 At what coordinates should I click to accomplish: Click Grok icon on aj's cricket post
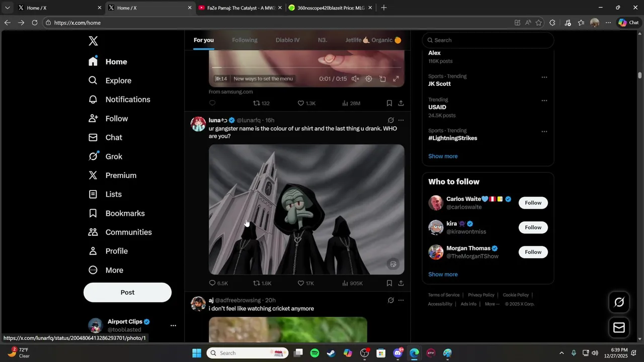click(x=391, y=300)
